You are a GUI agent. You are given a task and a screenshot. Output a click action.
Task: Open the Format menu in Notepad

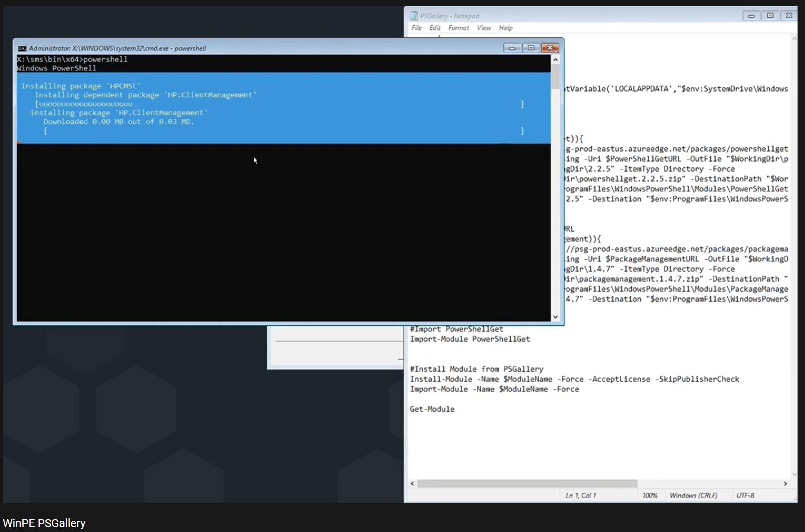(x=458, y=28)
